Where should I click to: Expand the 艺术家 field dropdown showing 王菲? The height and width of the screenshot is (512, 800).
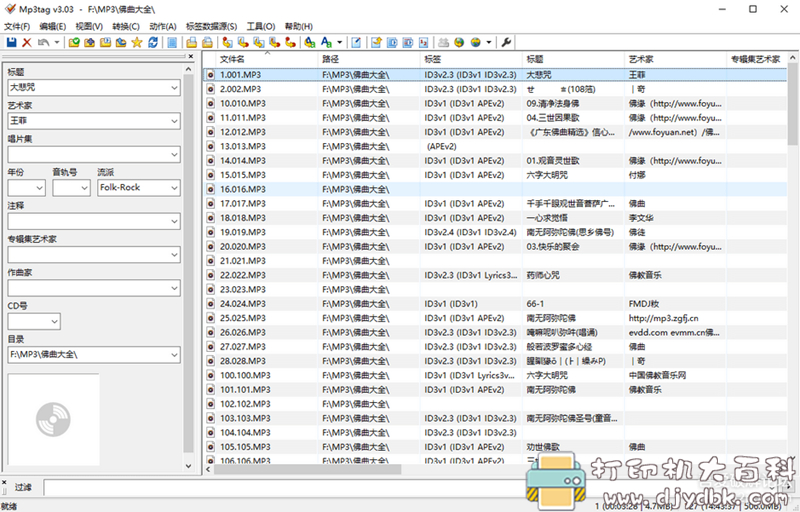click(x=174, y=121)
